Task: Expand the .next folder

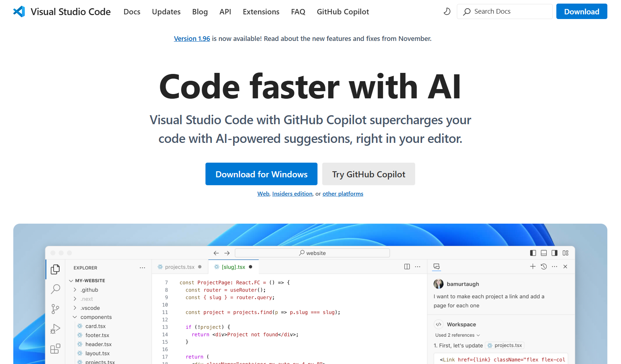Action: tap(75, 299)
